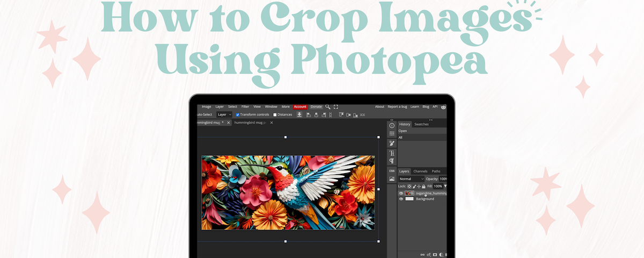This screenshot has height=258, width=644.
Task: Uncheck the Transform controls checkbox
Action: tap(238, 114)
